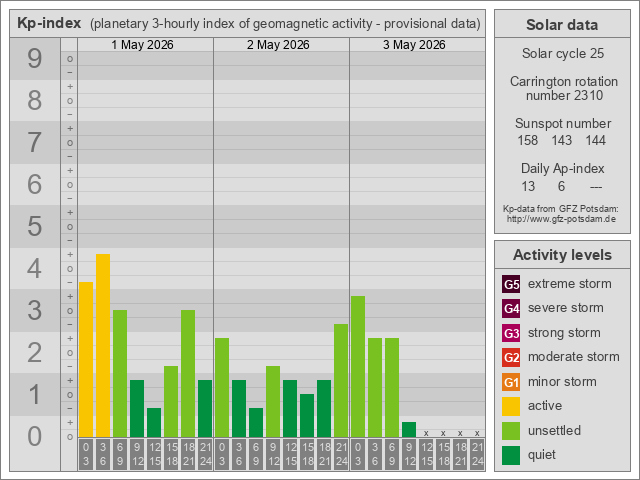640x480 pixels.
Task: Click the first 0-3 time slot label
Action: 86,454
